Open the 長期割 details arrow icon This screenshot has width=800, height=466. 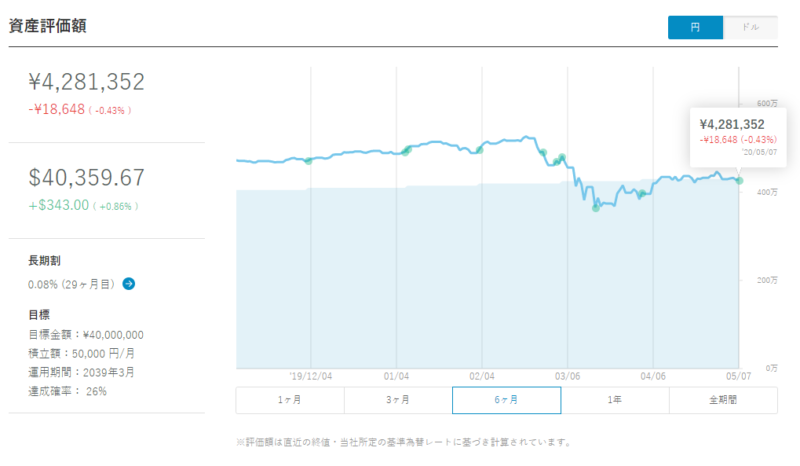[x=129, y=284]
